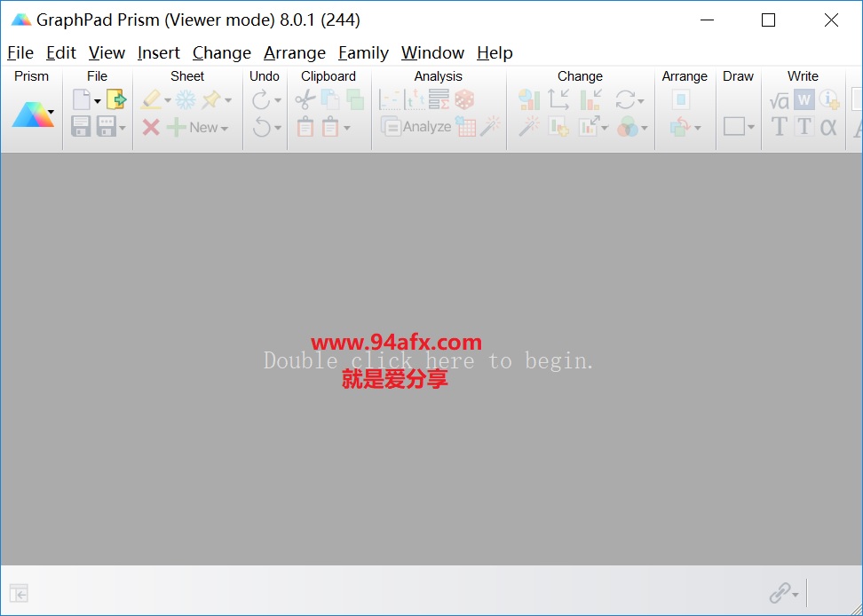The width and height of the screenshot is (863, 616).
Task: Click the magic wand in Analysis group
Action: click(x=490, y=127)
